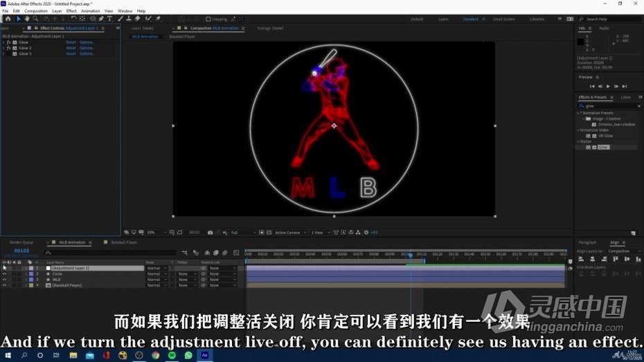The image size is (644, 362).
Task: Select the Zoom magnifier tool
Action: pos(36,19)
